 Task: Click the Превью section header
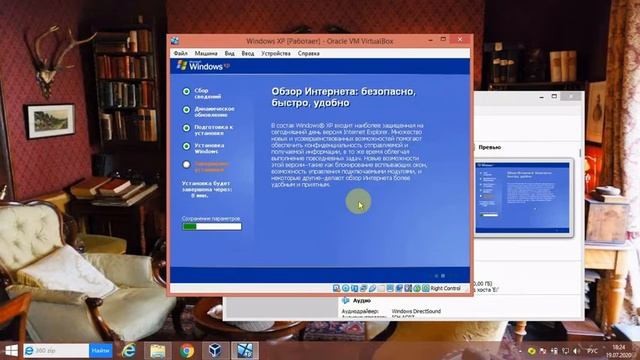pos(490,147)
